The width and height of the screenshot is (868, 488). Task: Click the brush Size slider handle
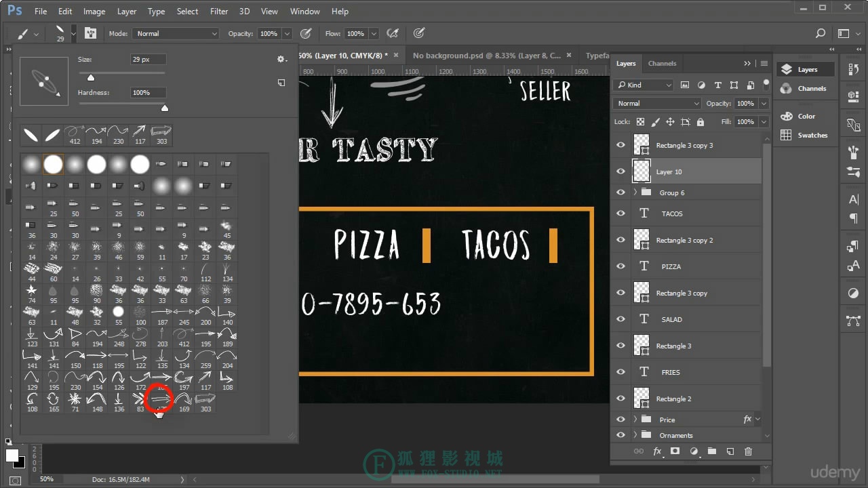91,77
